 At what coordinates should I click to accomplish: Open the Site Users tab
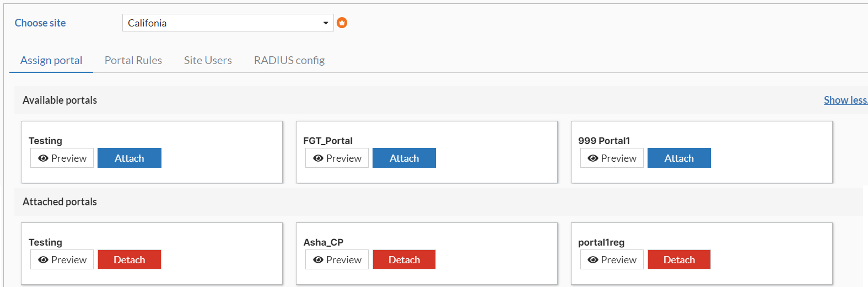click(x=208, y=60)
